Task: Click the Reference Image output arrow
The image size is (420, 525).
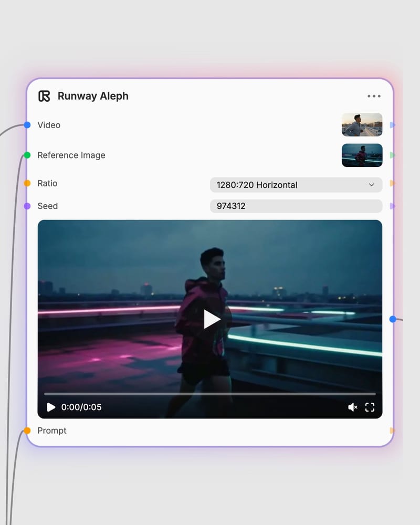Action: [393, 155]
